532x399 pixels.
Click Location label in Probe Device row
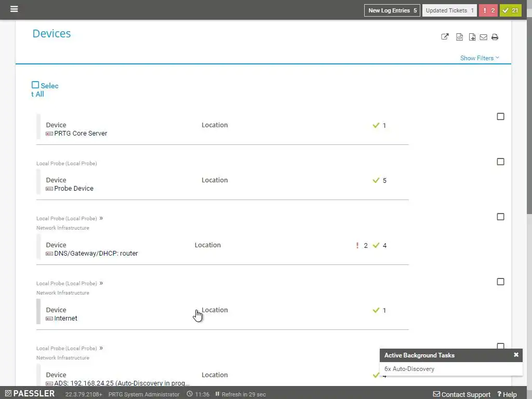pyautogui.click(x=215, y=180)
